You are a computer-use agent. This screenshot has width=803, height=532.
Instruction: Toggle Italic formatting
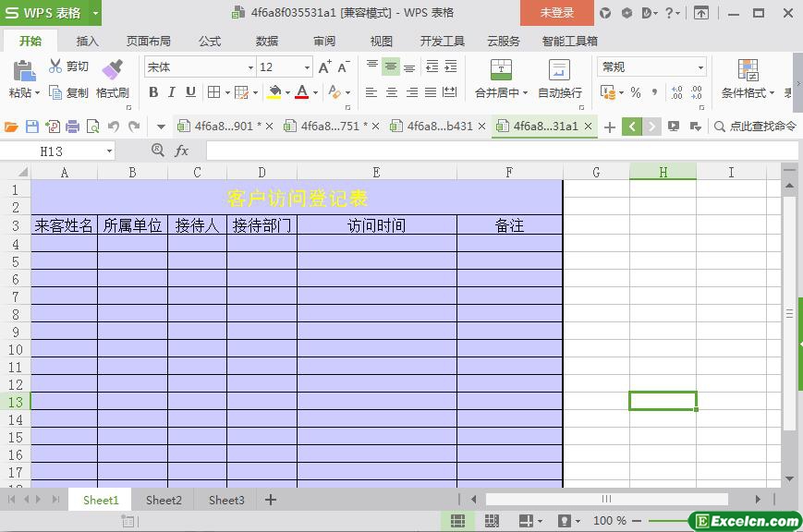pos(172,92)
